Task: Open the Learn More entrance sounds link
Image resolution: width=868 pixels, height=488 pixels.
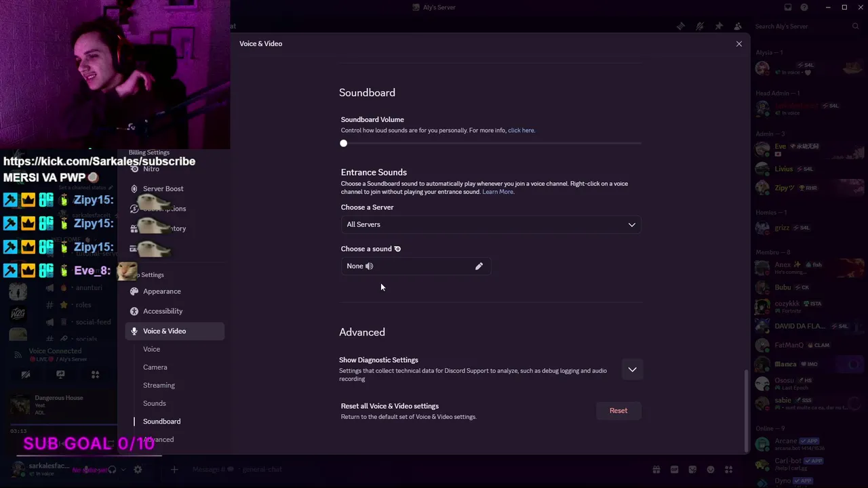Action: tap(498, 192)
